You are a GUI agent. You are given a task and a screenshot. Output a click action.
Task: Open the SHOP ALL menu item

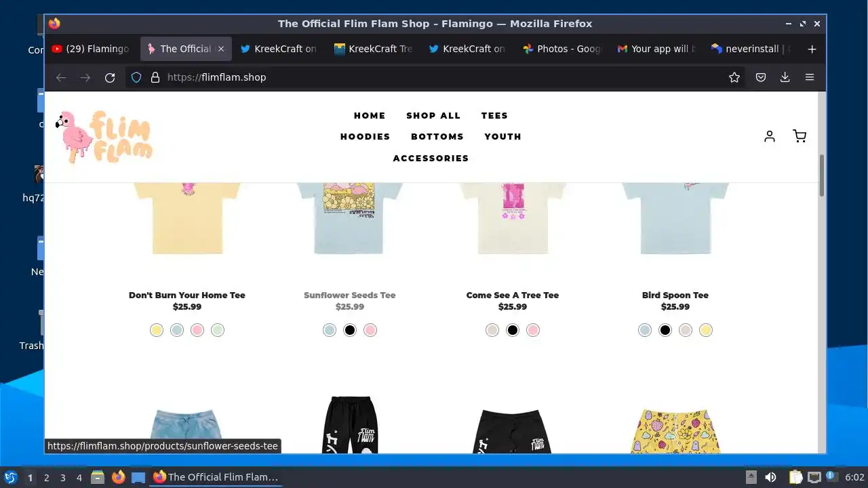coord(433,116)
